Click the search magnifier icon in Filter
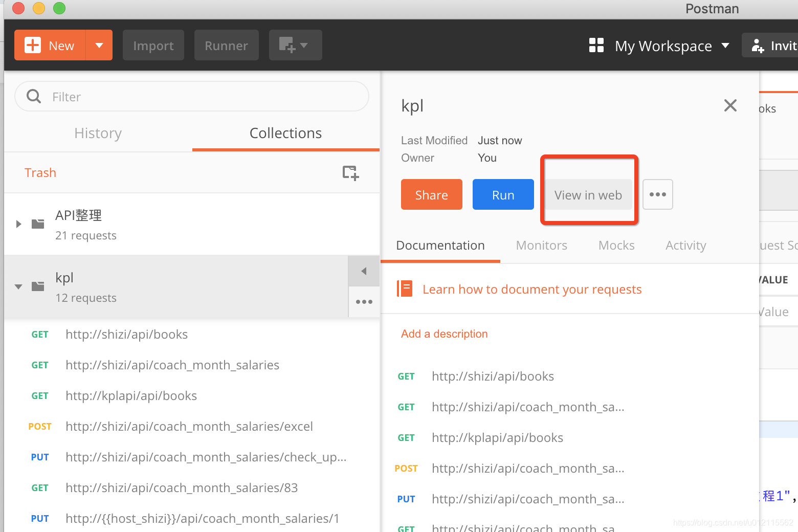Screen dimensions: 798x532 point(34,96)
